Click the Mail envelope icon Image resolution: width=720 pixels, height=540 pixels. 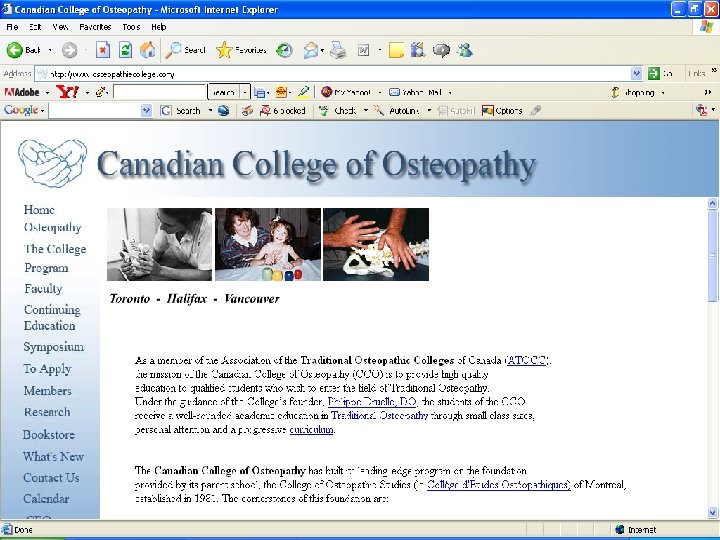[311, 50]
